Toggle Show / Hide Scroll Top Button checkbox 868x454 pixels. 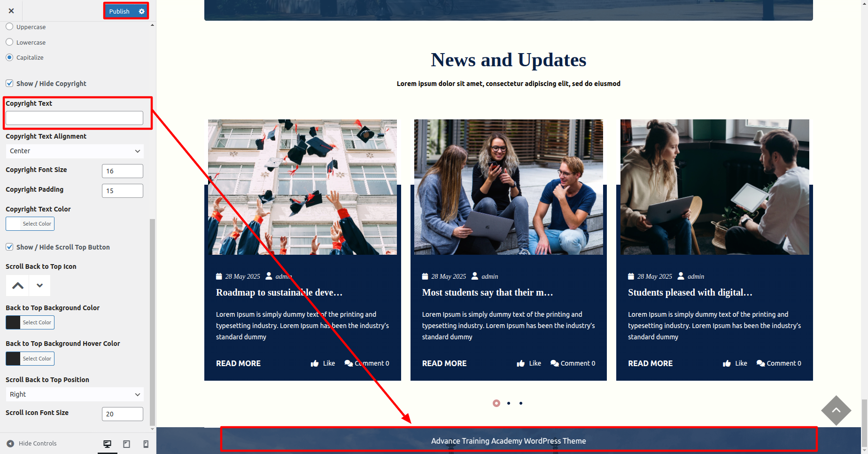click(x=9, y=247)
